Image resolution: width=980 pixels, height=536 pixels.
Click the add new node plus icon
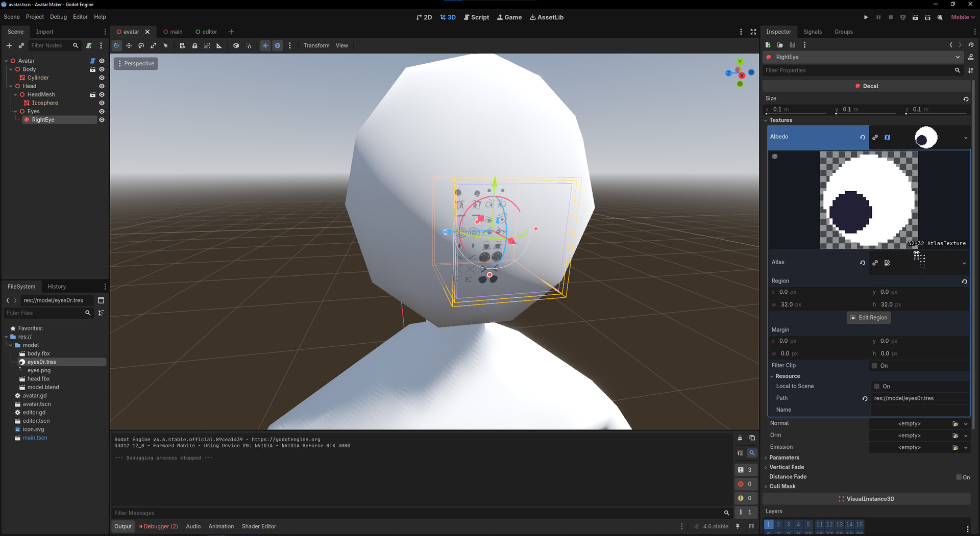[9, 45]
